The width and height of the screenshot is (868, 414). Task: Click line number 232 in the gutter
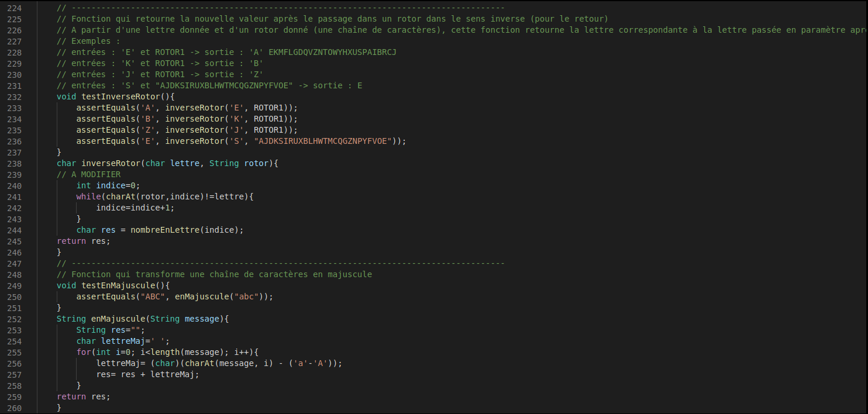pyautogui.click(x=14, y=96)
